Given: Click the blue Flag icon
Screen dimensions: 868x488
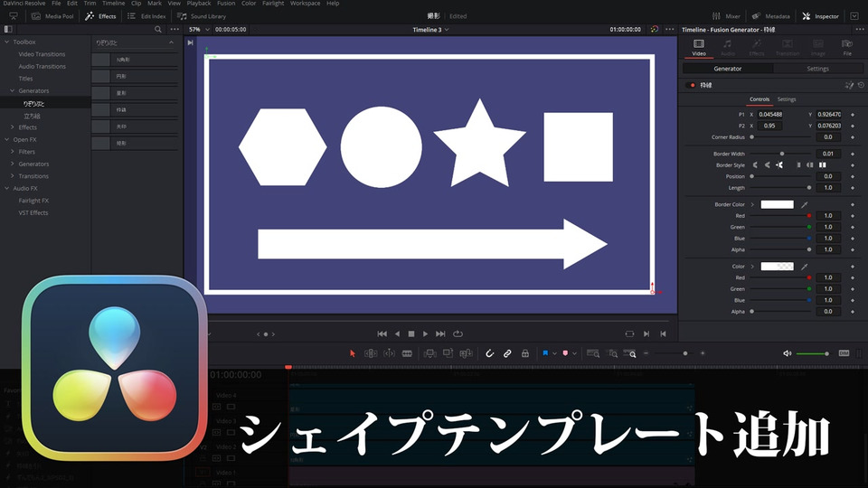Looking at the screenshot, I should pos(545,353).
